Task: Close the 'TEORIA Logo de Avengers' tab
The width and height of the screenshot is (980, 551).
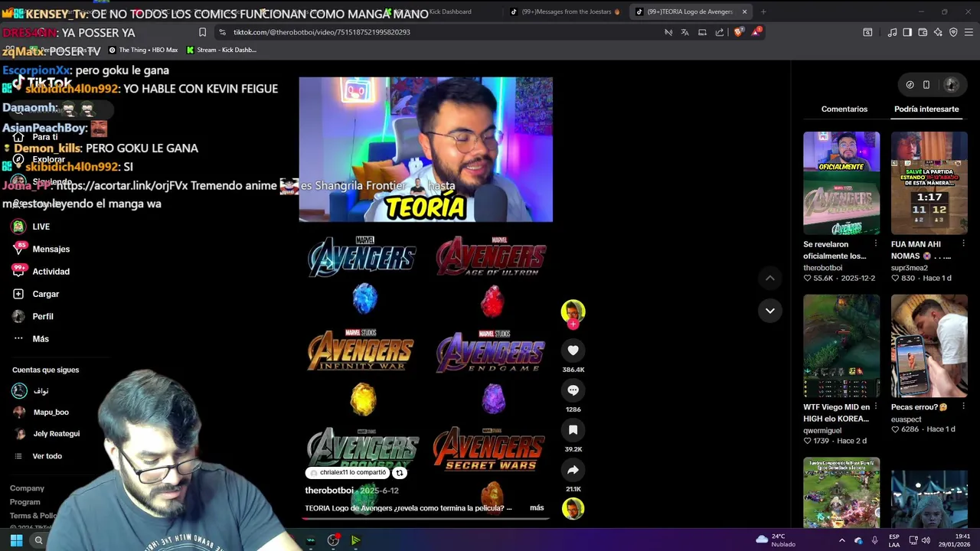Action: click(744, 11)
